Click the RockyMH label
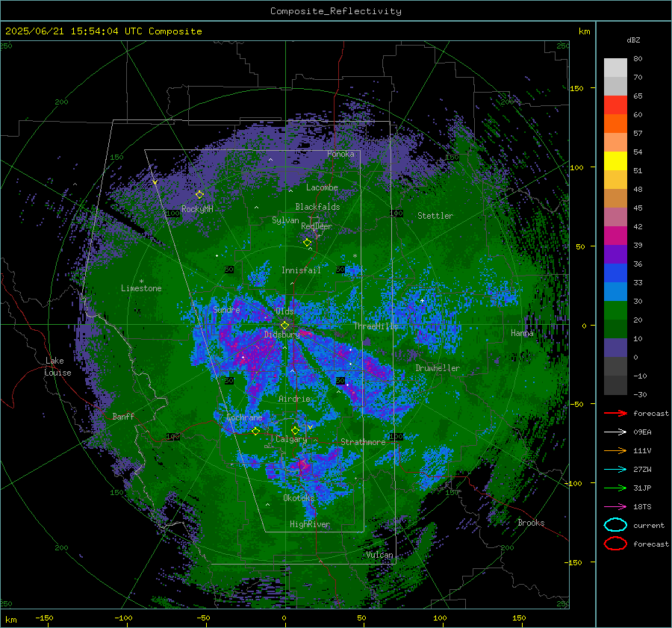The width and height of the screenshot is (672, 628). [x=197, y=209]
